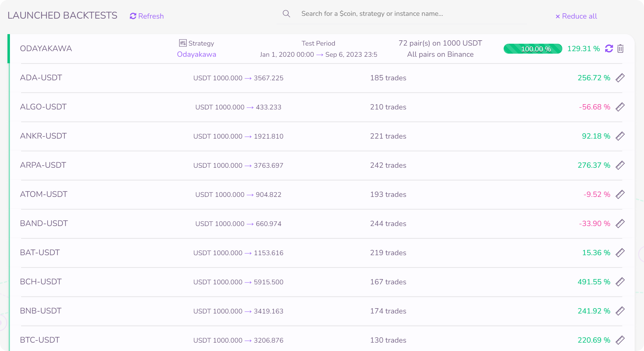Click the 491.55 % return for BCH
644x351 pixels.
tap(594, 282)
